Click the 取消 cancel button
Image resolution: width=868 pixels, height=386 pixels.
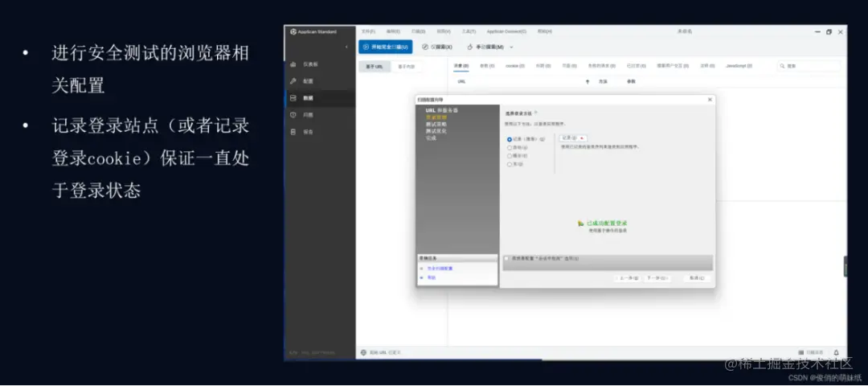pos(697,278)
